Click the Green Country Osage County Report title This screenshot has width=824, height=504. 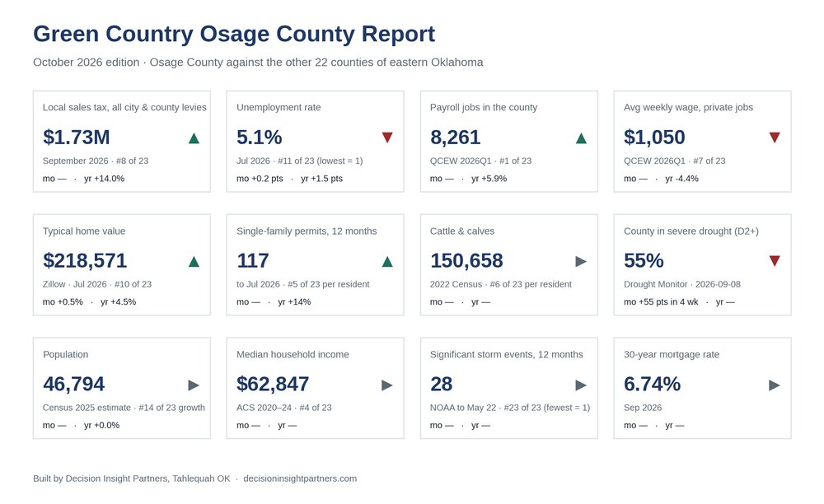point(234,34)
